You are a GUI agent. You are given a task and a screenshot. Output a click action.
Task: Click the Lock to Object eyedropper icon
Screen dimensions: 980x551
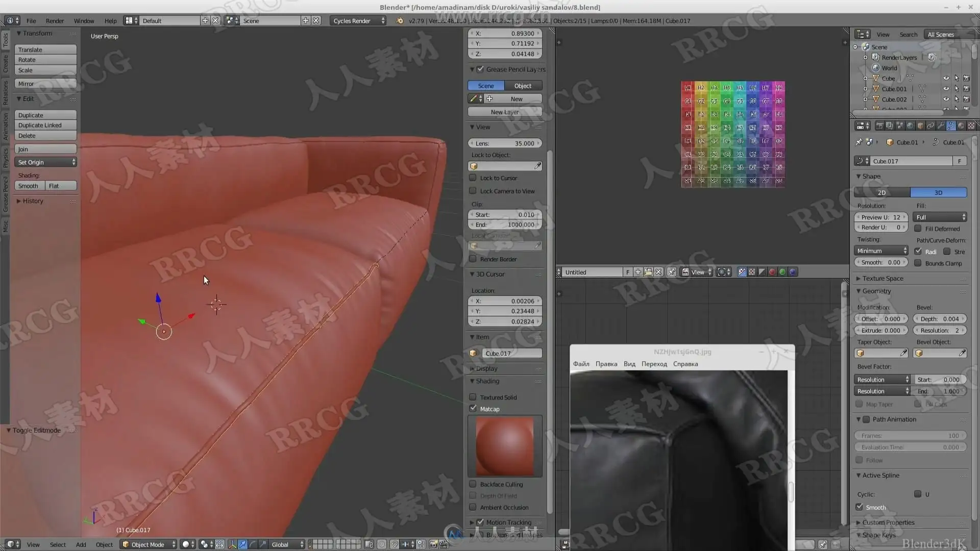coord(537,166)
